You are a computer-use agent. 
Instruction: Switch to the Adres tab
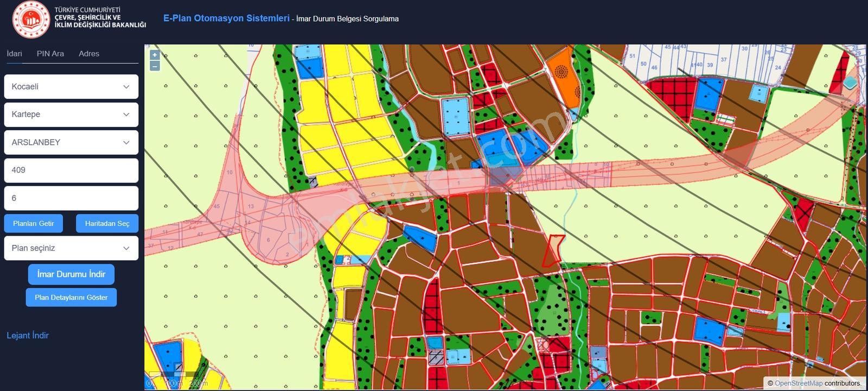pyautogui.click(x=89, y=54)
